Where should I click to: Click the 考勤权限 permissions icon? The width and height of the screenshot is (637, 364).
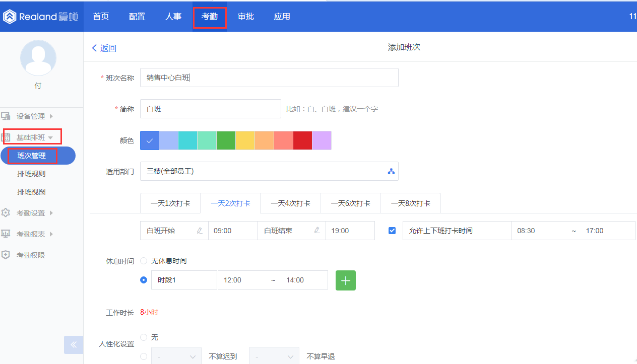tap(6, 255)
